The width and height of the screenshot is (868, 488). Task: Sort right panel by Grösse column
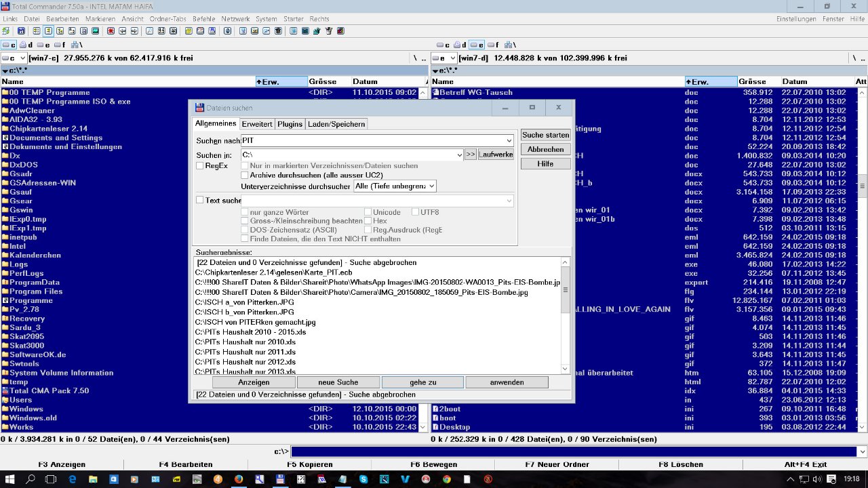click(x=757, y=81)
